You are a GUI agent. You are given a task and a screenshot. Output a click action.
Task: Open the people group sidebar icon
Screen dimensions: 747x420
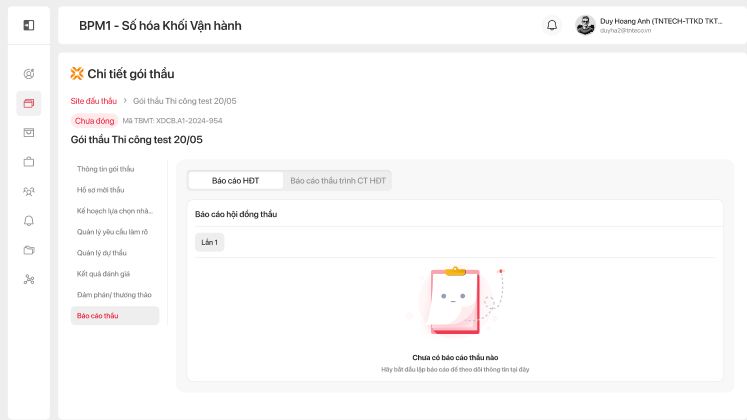click(x=29, y=191)
